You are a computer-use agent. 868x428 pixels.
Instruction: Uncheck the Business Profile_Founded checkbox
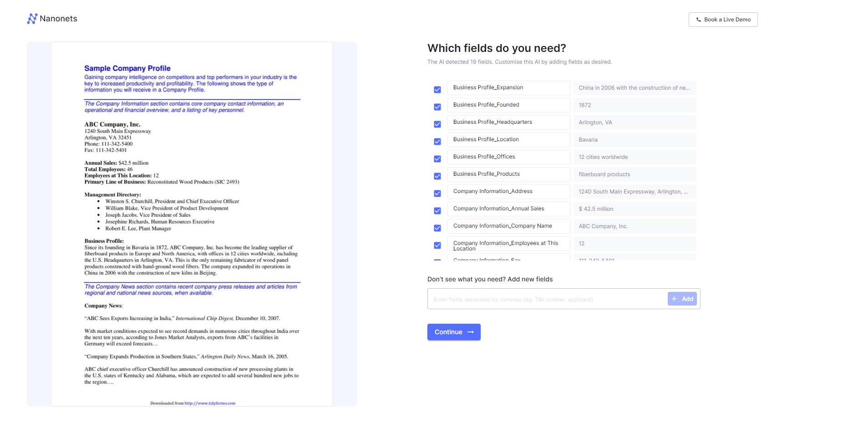click(x=437, y=107)
